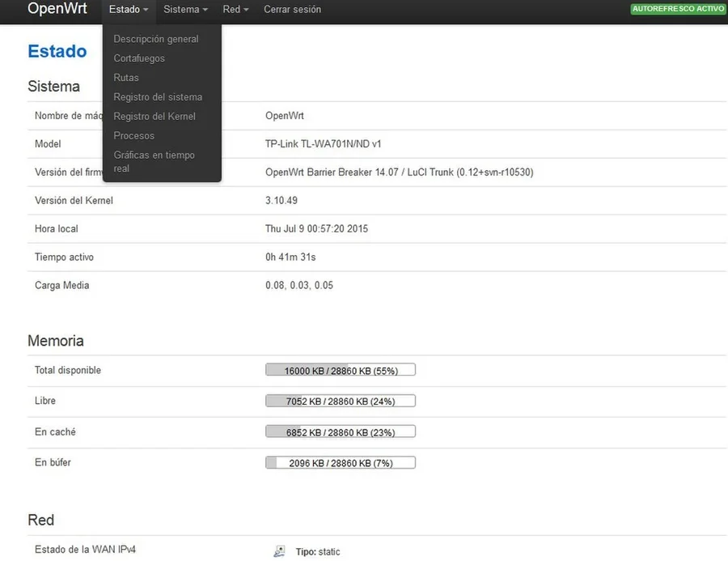The image size is (728, 561).
Task: Click the model value TP-Link TL-WA701N/ND v1
Action: (x=323, y=144)
